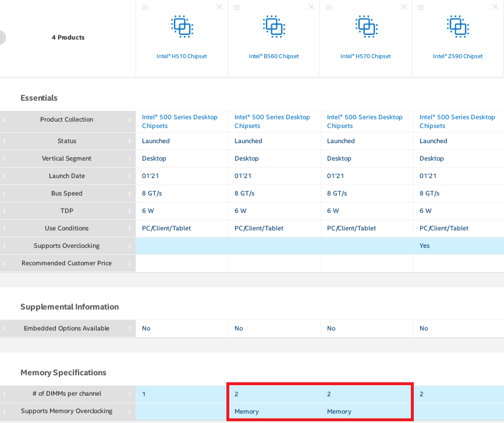504x423 pixels.
Task: Open H510 Product Collection 500 Series link
Action: 180,122
